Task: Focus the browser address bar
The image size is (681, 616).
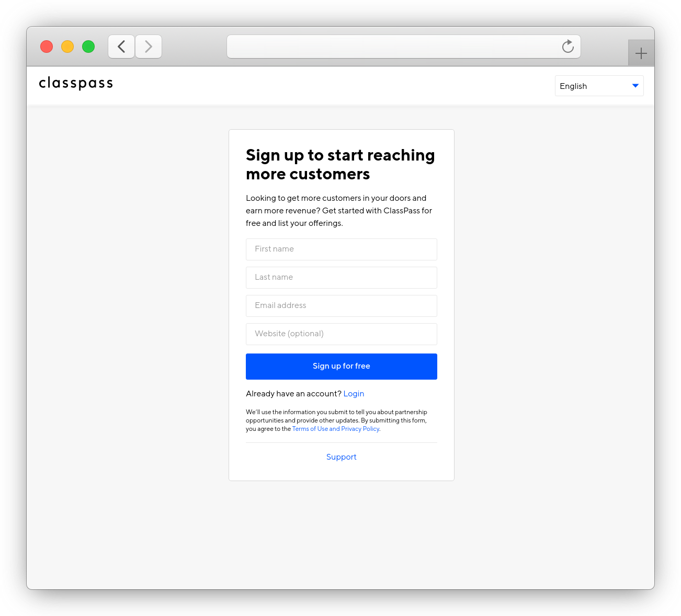Action: (403, 47)
